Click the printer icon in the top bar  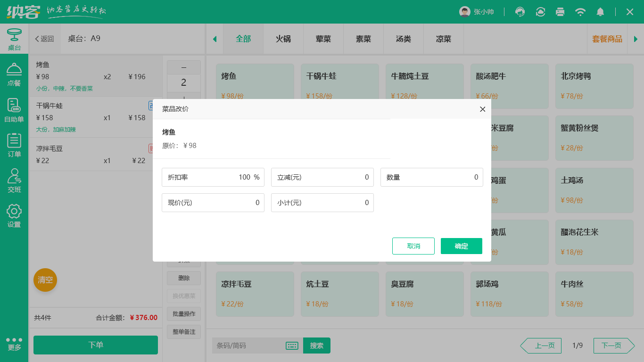[560, 11]
